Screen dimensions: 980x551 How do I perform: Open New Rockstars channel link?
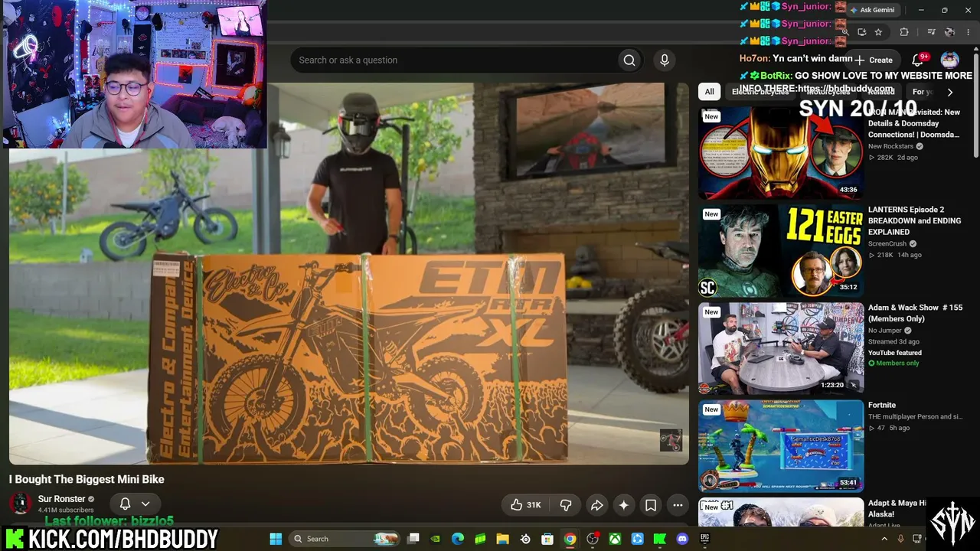pyautogui.click(x=891, y=146)
